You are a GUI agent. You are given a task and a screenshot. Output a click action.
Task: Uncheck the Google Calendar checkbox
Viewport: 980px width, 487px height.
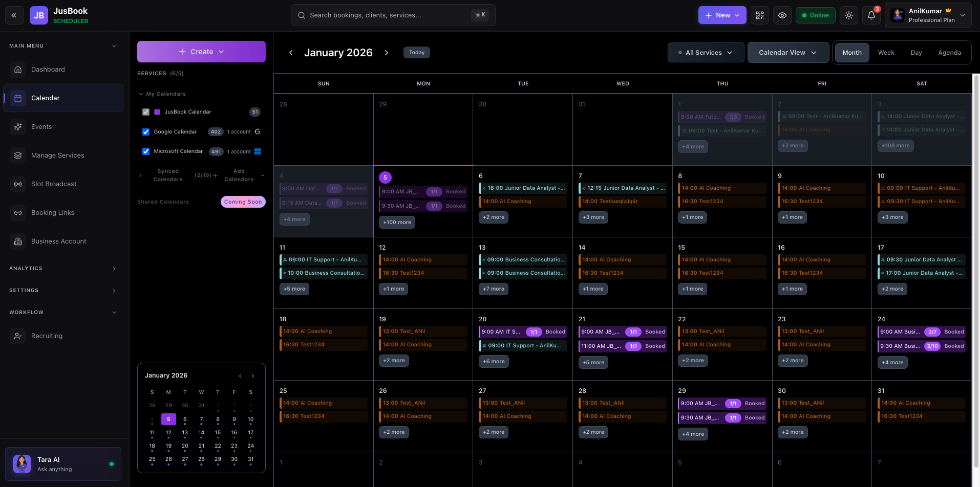coord(146,131)
